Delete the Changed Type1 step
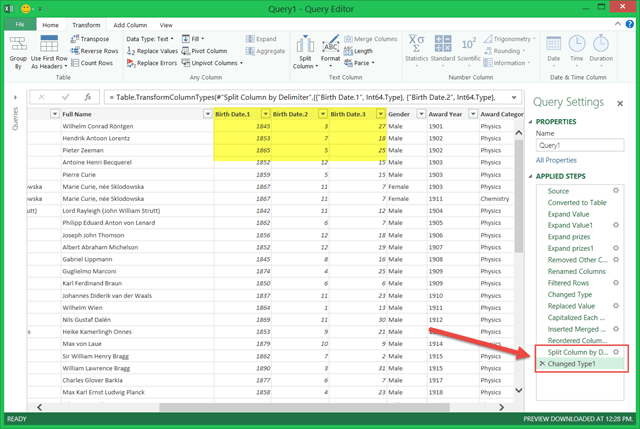The height and width of the screenshot is (429, 640). pyautogui.click(x=543, y=366)
